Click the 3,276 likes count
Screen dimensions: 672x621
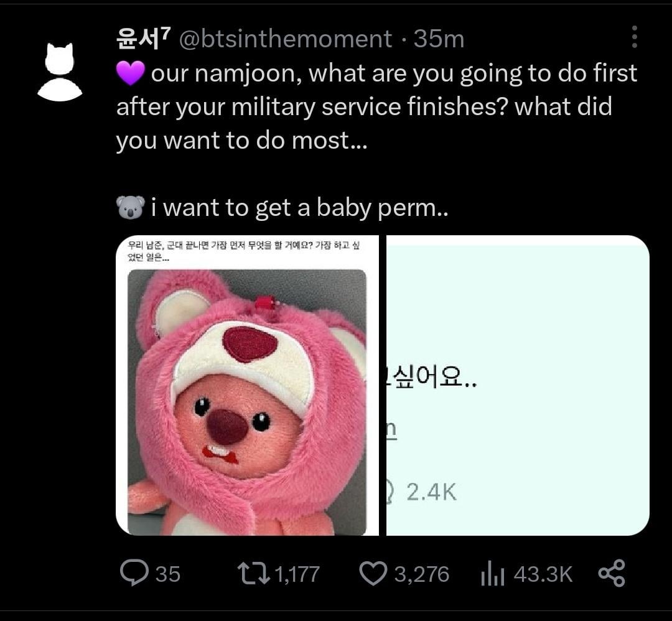421,574
